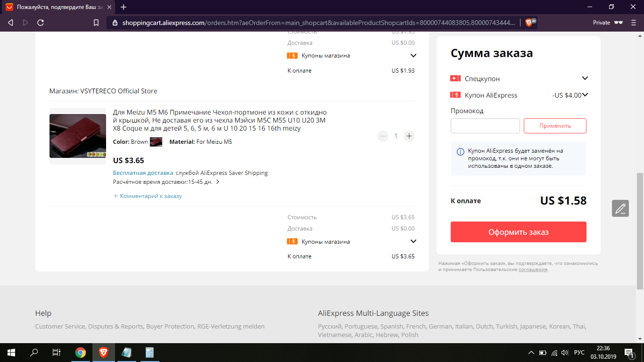Click the battery tray icon

click(543, 353)
